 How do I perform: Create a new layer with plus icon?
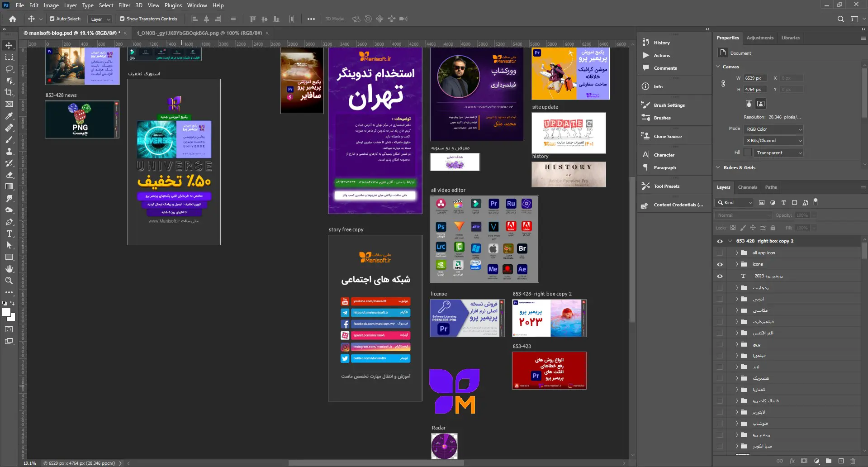click(x=841, y=461)
